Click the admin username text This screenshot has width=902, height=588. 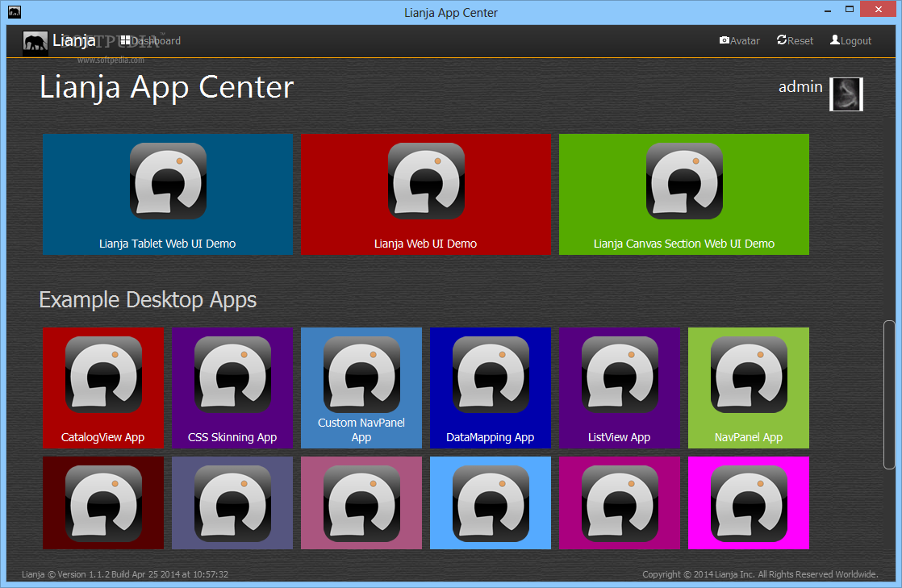point(800,87)
